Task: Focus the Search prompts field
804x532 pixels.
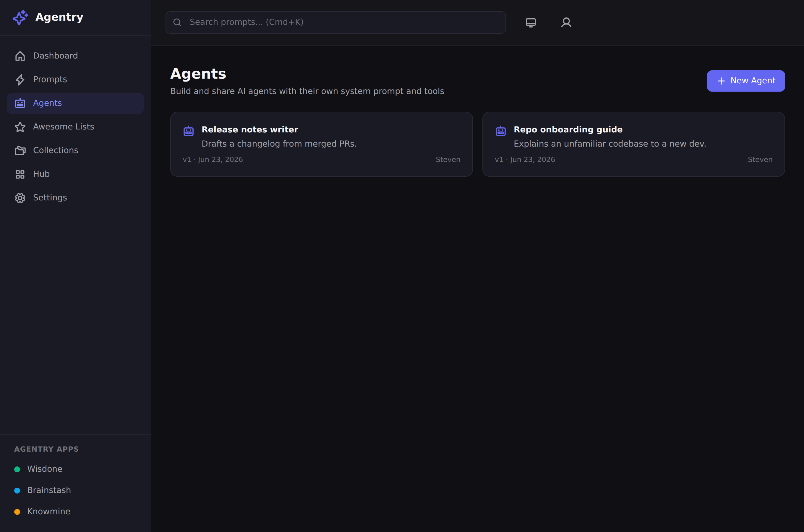Action: click(335, 22)
